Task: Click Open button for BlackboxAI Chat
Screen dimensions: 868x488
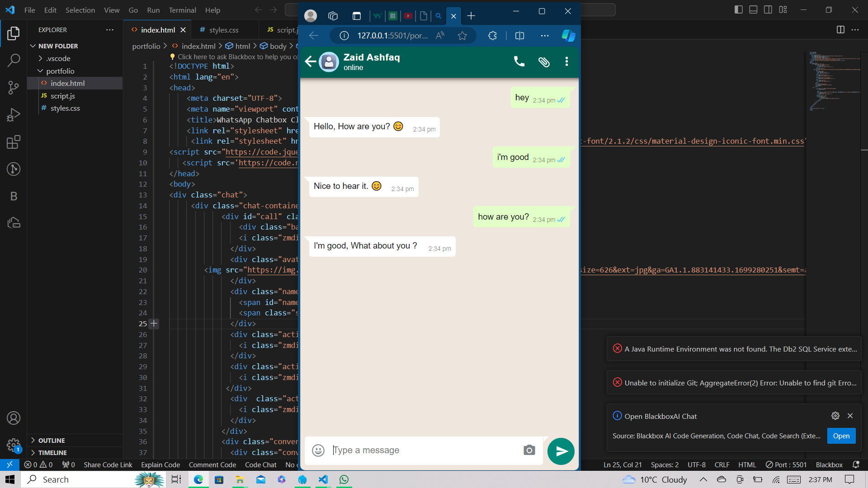Action: (x=841, y=436)
